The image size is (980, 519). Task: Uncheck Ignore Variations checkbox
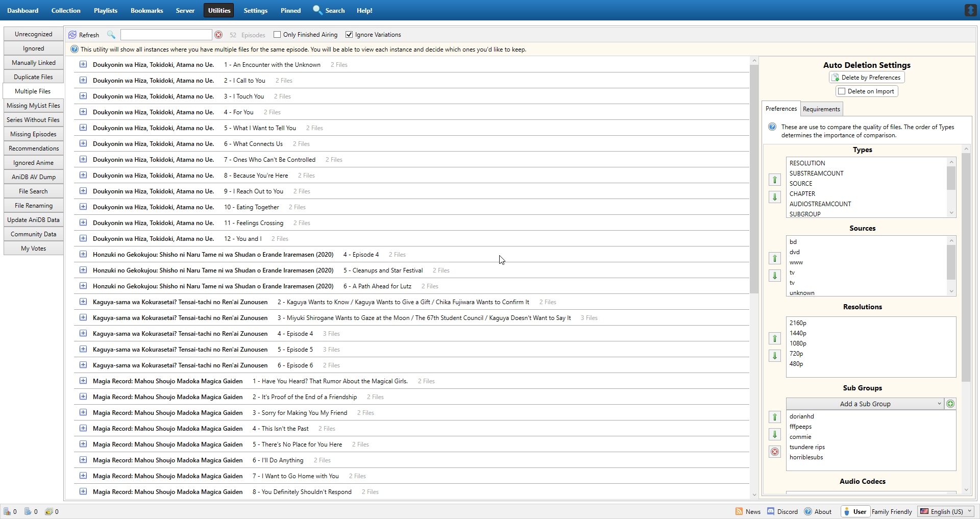pos(349,35)
